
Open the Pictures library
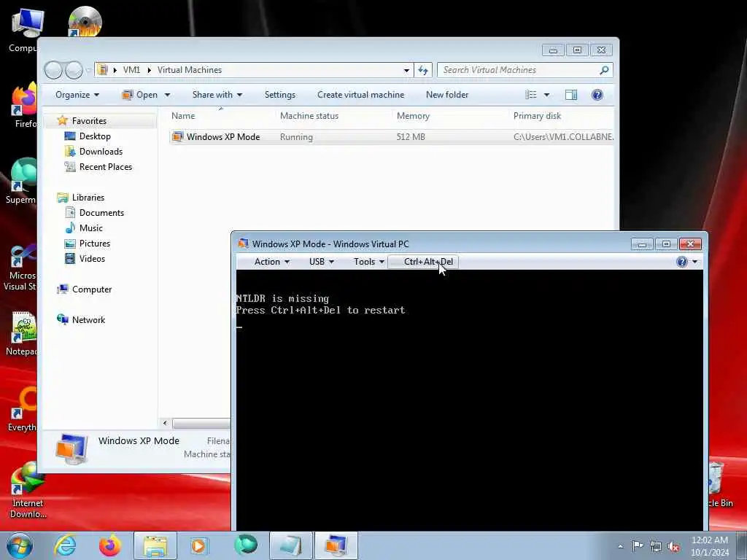tap(94, 244)
